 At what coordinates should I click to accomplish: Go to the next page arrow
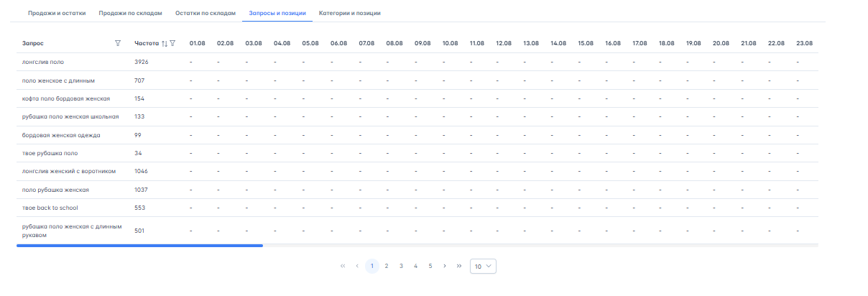(x=445, y=266)
